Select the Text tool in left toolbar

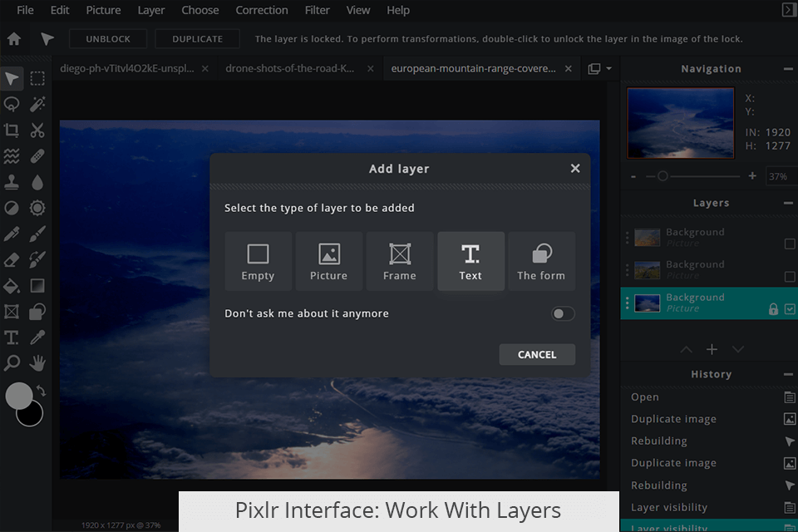tap(11, 337)
